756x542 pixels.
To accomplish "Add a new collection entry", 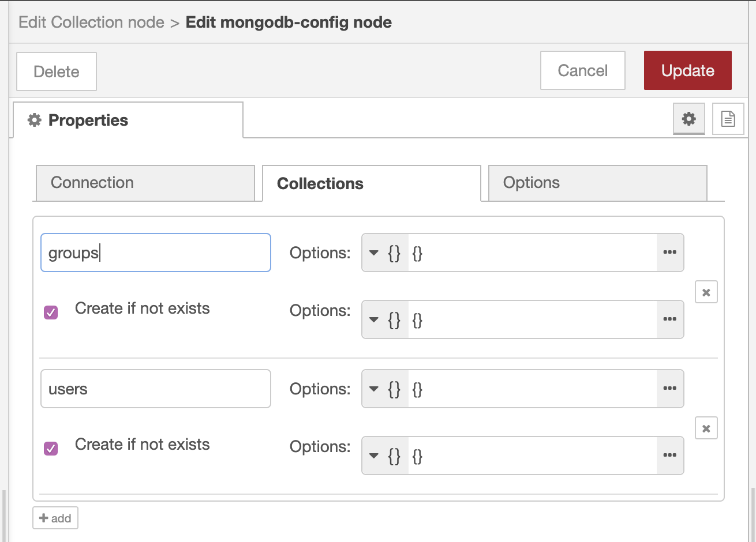I will click(55, 518).
